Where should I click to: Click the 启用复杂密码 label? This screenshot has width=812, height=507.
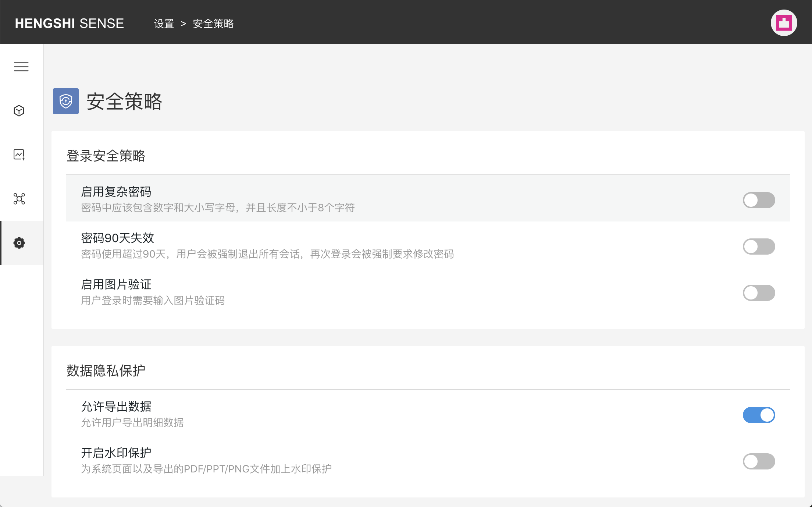[x=116, y=192]
